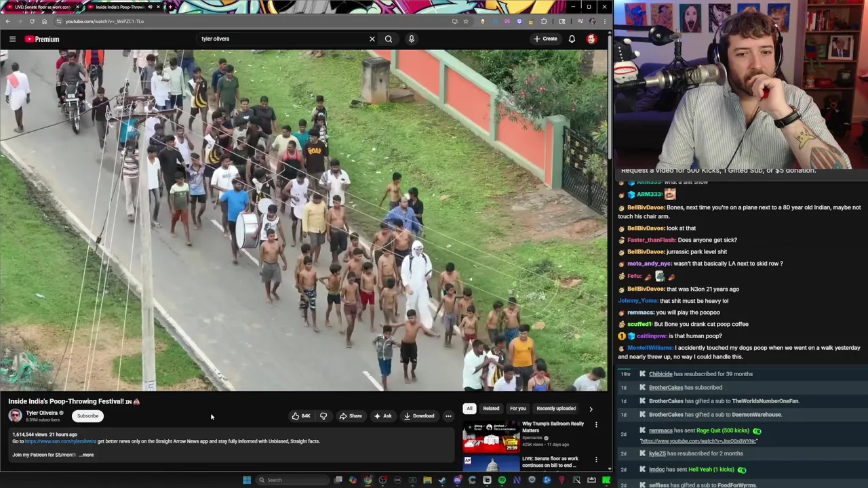Open 'Why Trump's Ballroom Really Matters' title
868x488 pixels.
tap(553, 427)
